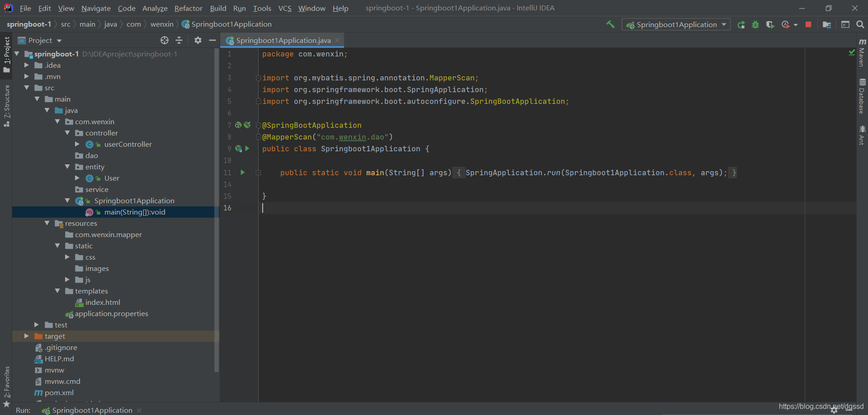The image size is (868, 415).
Task: Toggle the imports fold marker on line 3
Action: pos(258,78)
